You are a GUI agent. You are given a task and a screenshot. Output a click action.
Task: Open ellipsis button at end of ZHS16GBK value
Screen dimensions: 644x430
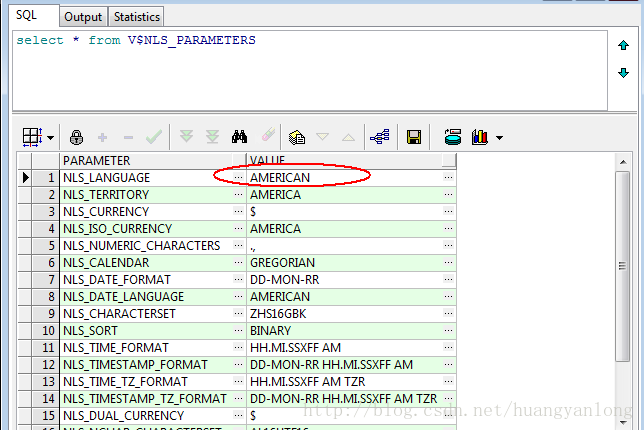point(448,314)
